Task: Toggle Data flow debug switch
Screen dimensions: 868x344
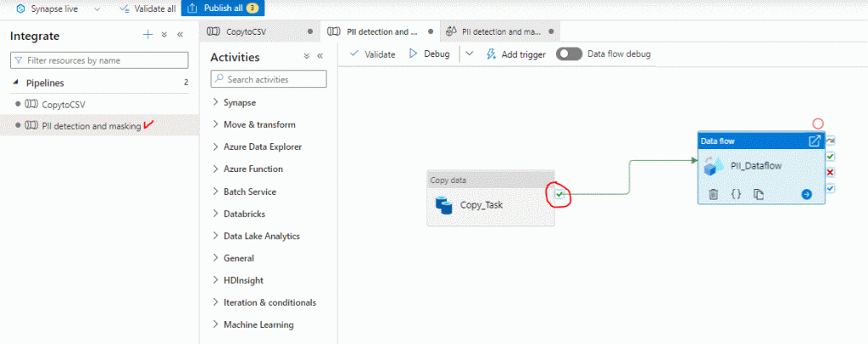Action: click(x=569, y=53)
